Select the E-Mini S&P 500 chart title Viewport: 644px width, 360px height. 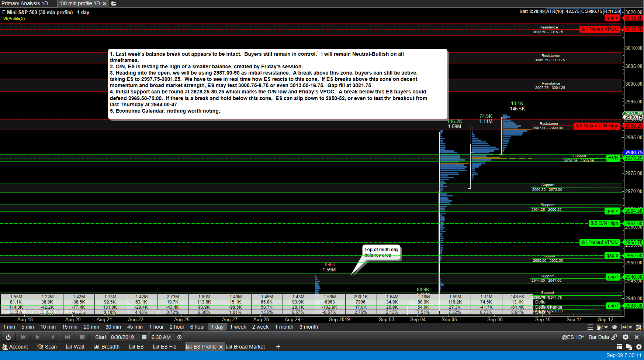tap(46, 12)
